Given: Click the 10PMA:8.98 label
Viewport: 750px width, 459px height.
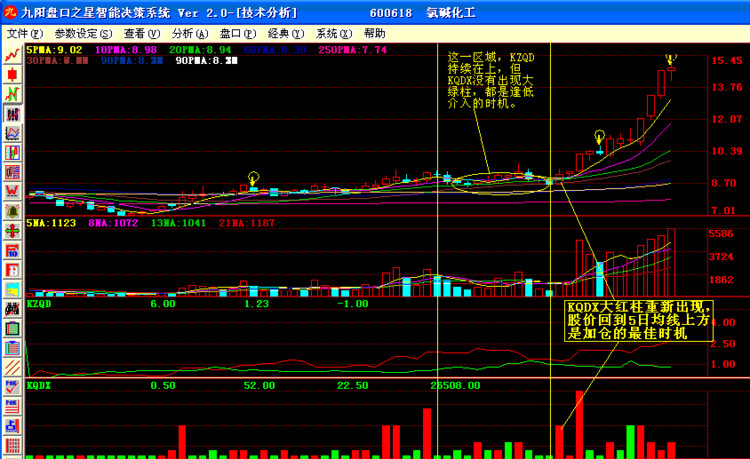Looking at the screenshot, I should tap(126, 50).
